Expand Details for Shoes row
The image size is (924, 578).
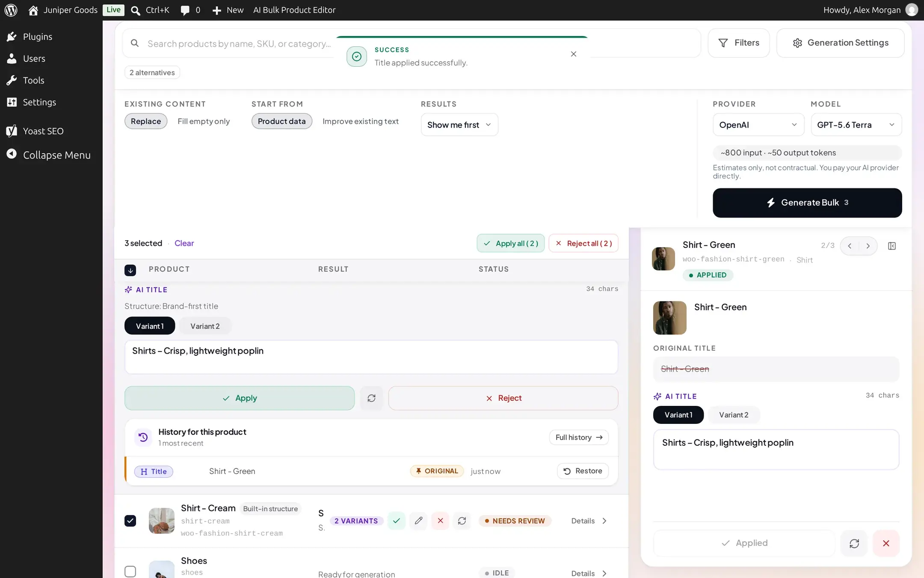[x=589, y=573]
